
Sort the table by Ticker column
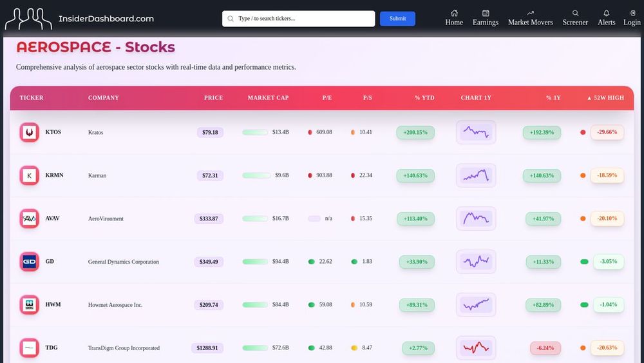31,98
